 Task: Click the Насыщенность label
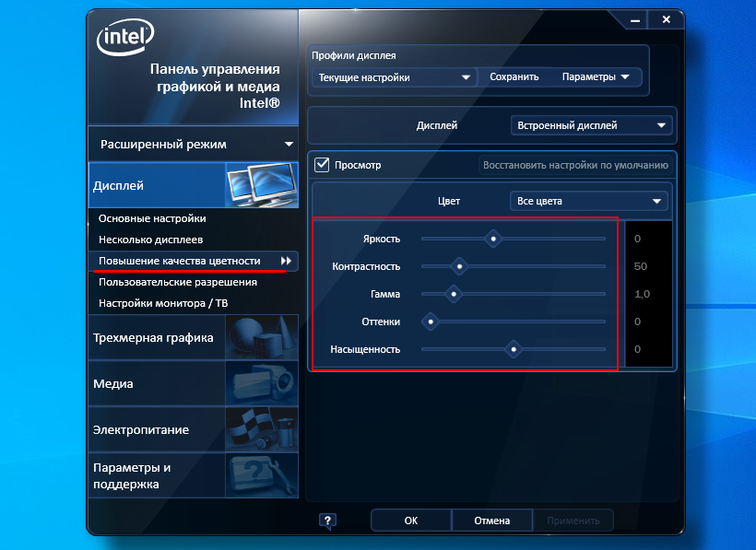(365, 349)
